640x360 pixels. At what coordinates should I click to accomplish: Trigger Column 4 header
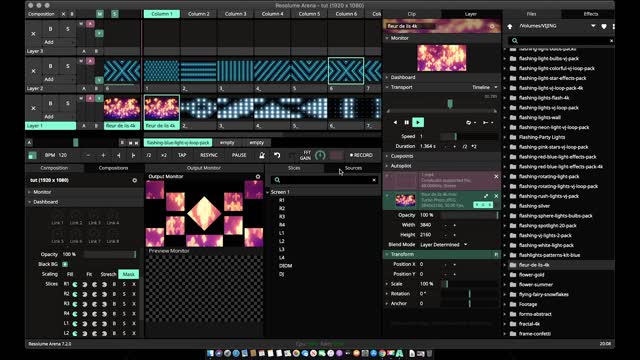tap(273, 14)
